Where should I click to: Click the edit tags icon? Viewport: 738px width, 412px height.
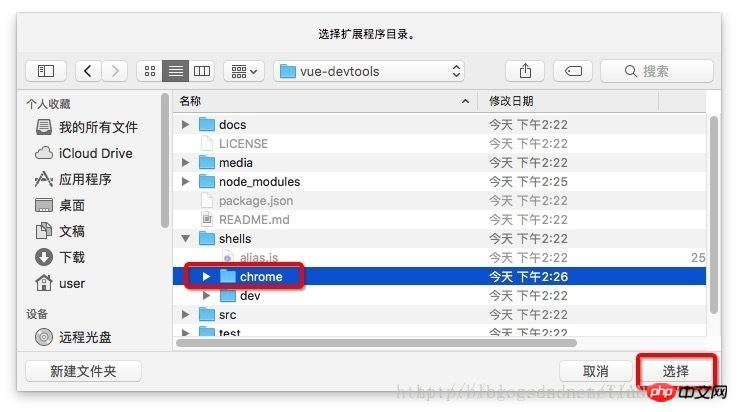(x=573, y=71)
